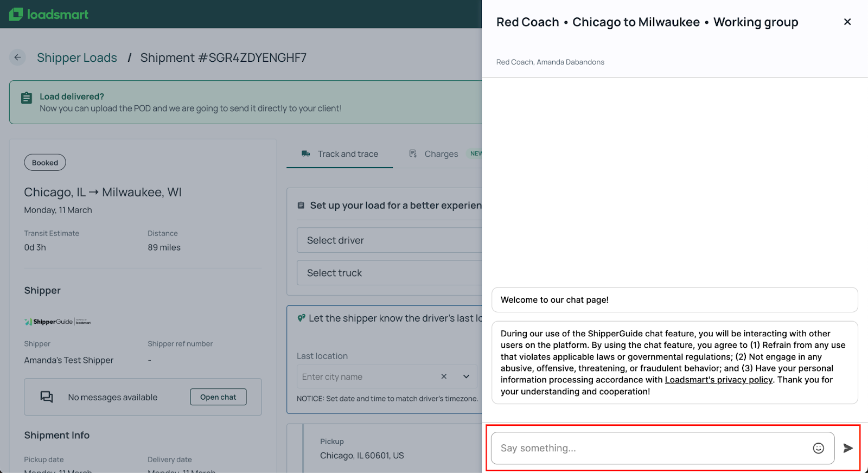This screenshot has width=868, height=473.
Task: Click the NOTICE timezone text
Action: [x=387, y=399]
